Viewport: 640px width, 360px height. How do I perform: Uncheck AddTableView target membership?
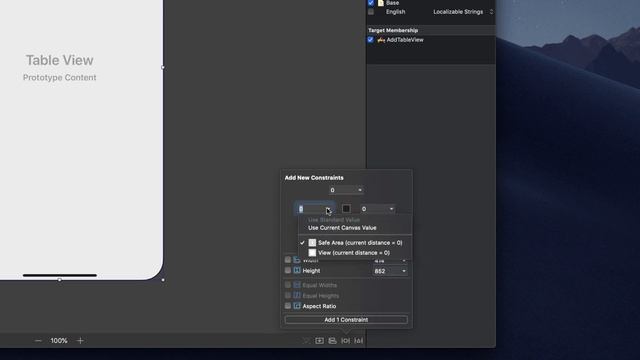[x=371, y=40]
